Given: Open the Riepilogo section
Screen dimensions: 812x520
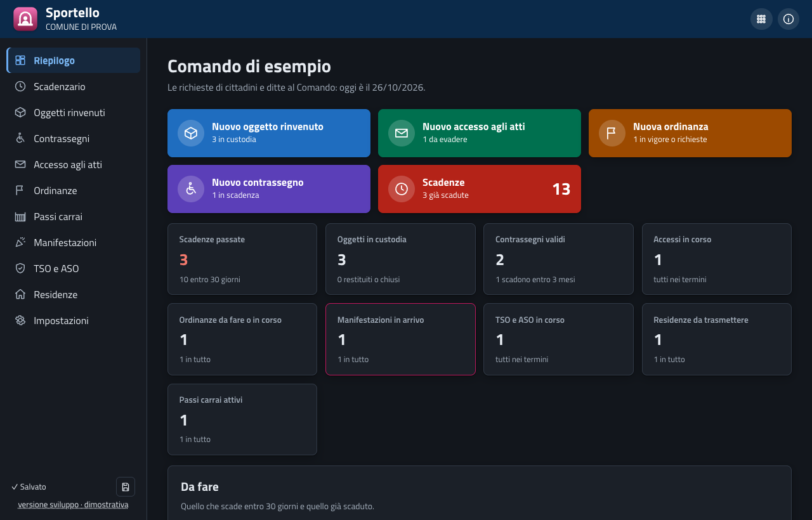Looking at the screenshot, I should (74, 60).
